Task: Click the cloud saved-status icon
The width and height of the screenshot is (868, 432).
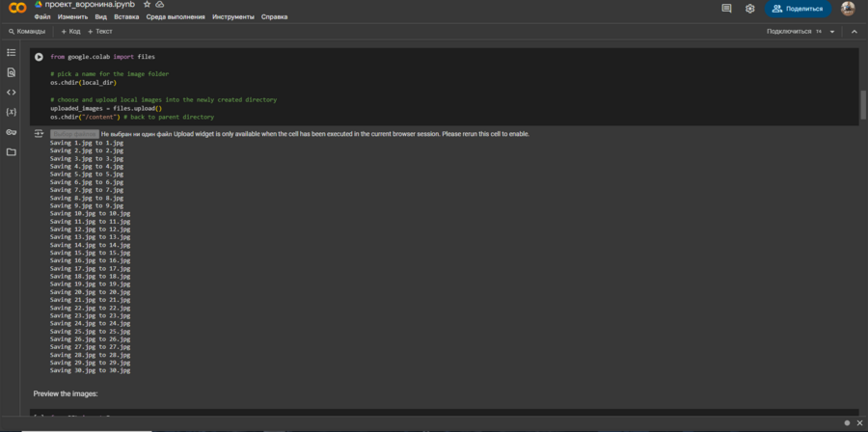Action: click(160, 5)
